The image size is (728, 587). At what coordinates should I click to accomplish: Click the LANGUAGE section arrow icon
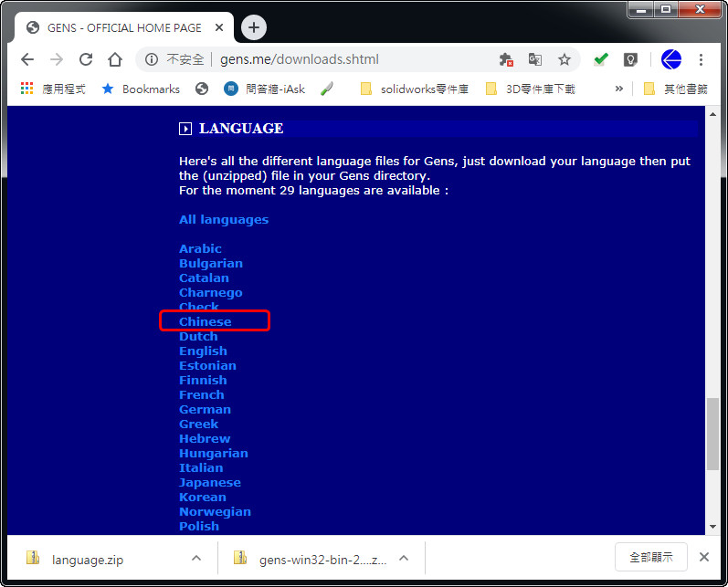tap(185, 129)
